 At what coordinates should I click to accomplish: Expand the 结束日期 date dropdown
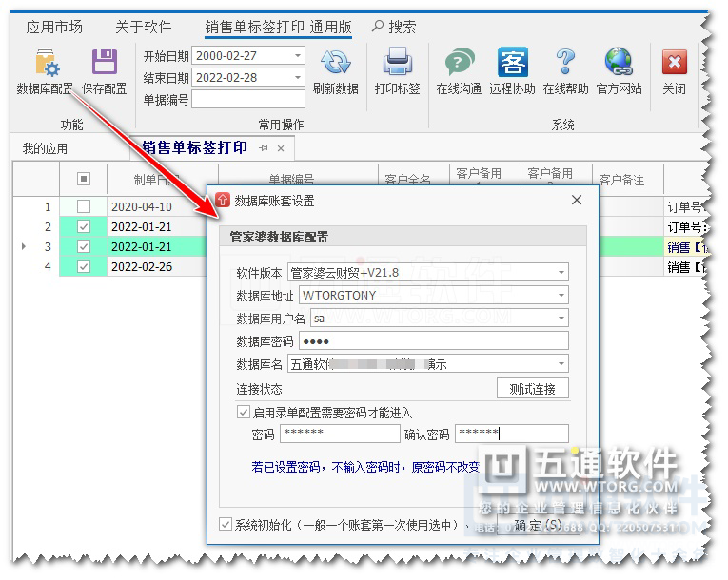(298, 77)
